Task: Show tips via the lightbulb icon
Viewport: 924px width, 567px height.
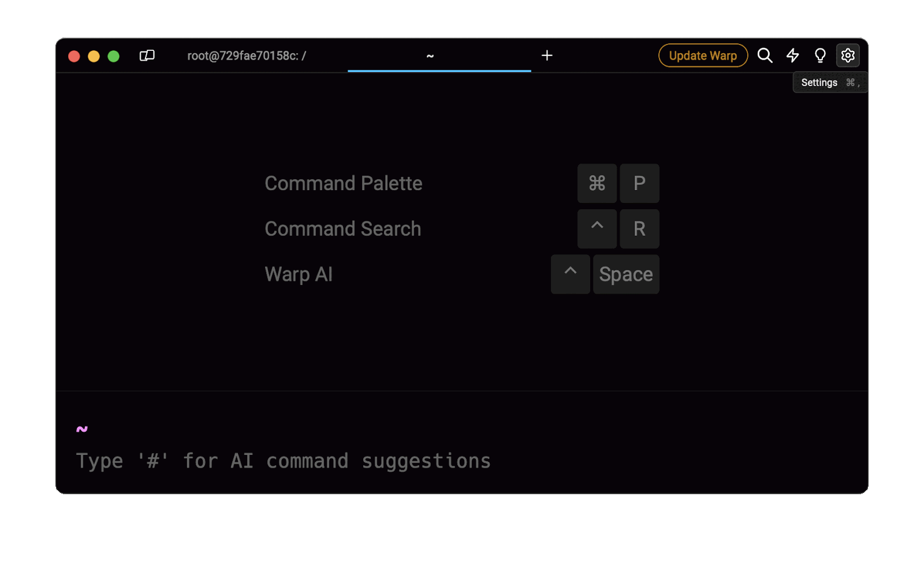Action: pos(820,55)
